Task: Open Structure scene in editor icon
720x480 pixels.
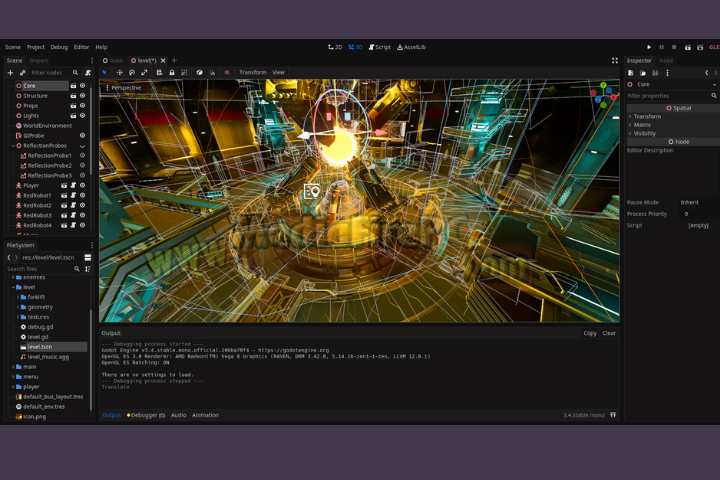Action: (x=73, y=96)
